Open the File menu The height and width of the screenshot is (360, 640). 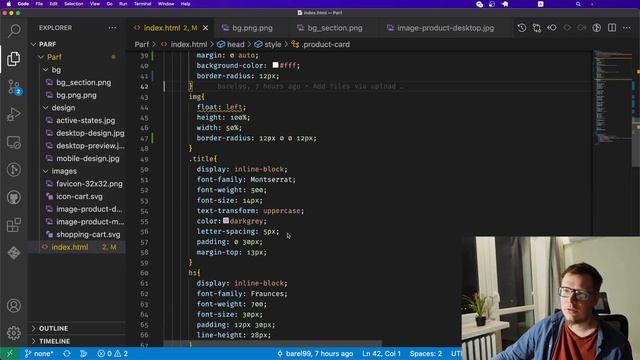coord(39,4)
